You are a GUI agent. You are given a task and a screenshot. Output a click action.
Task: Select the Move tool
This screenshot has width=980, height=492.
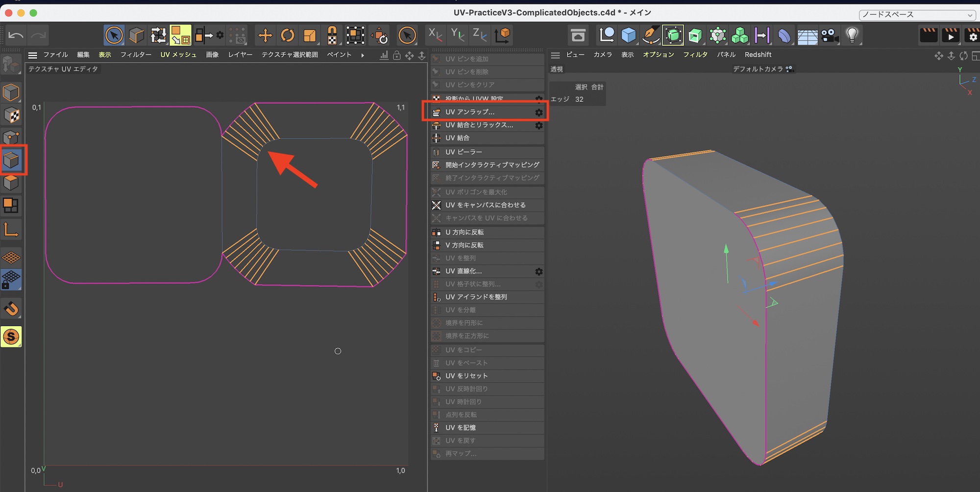(265, 35)
